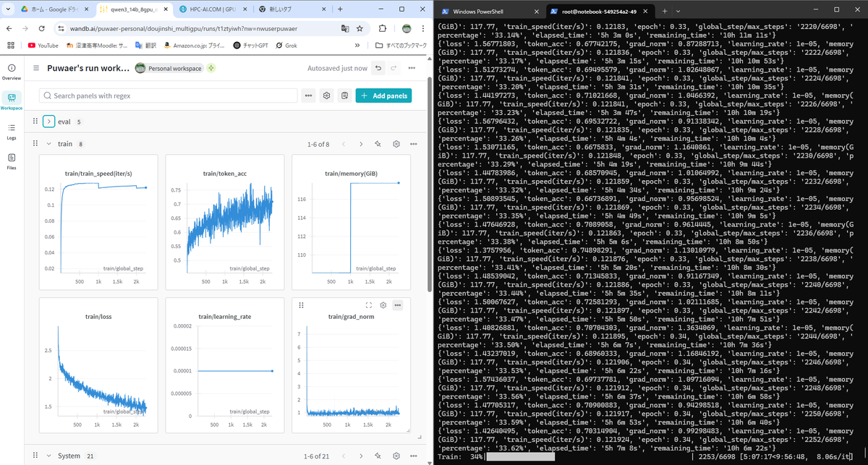Open the train section three-dot menu
The height and width of the screenshot is (465, 868).
(x=414, y=144)
